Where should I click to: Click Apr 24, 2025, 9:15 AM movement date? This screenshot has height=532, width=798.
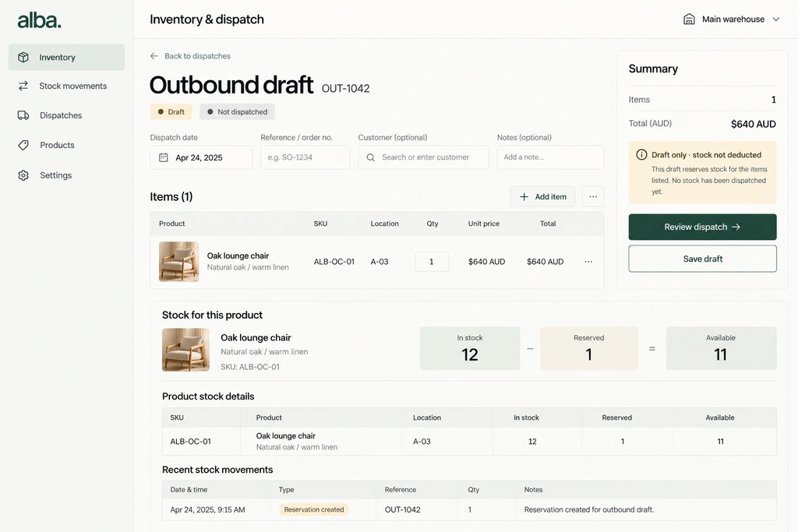(x=207, y=509)
